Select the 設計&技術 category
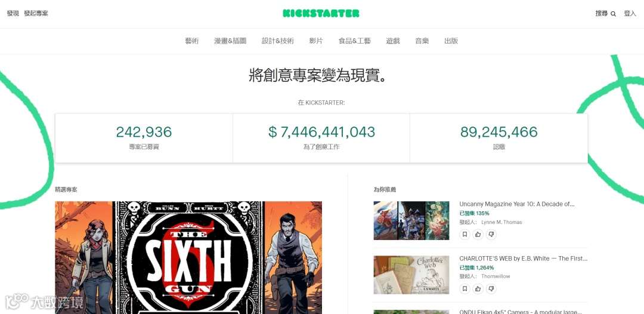This screenshot has height=314, width=644. coord(278,41)
